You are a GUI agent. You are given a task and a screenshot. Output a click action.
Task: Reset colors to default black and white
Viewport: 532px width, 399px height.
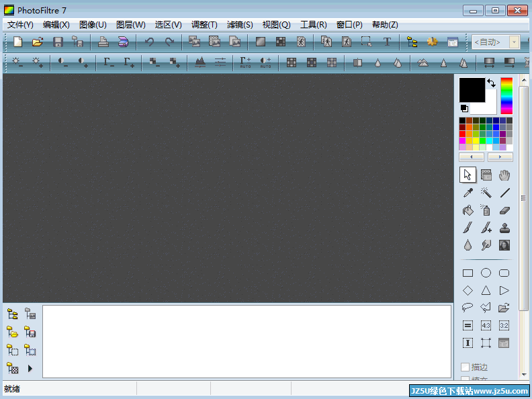[464, 108]
